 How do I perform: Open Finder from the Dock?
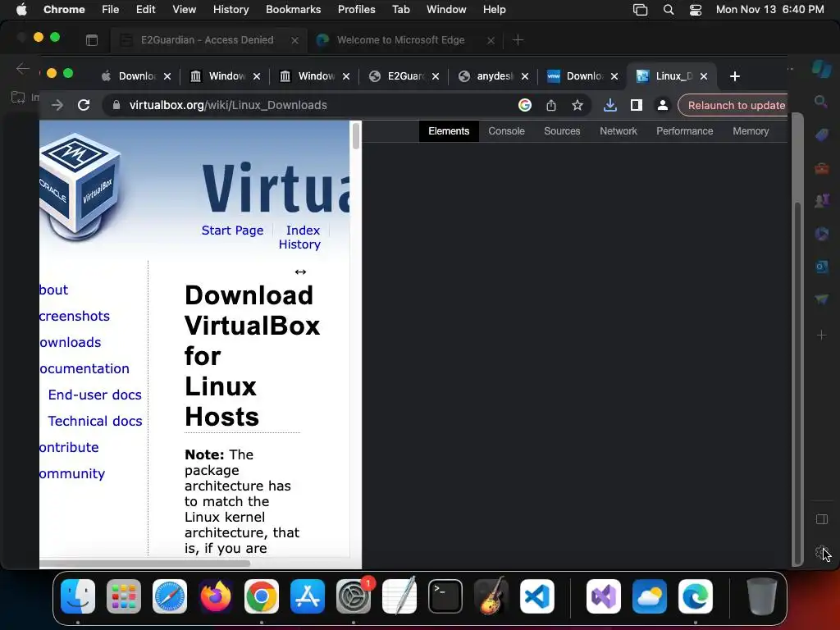point(78,596)
